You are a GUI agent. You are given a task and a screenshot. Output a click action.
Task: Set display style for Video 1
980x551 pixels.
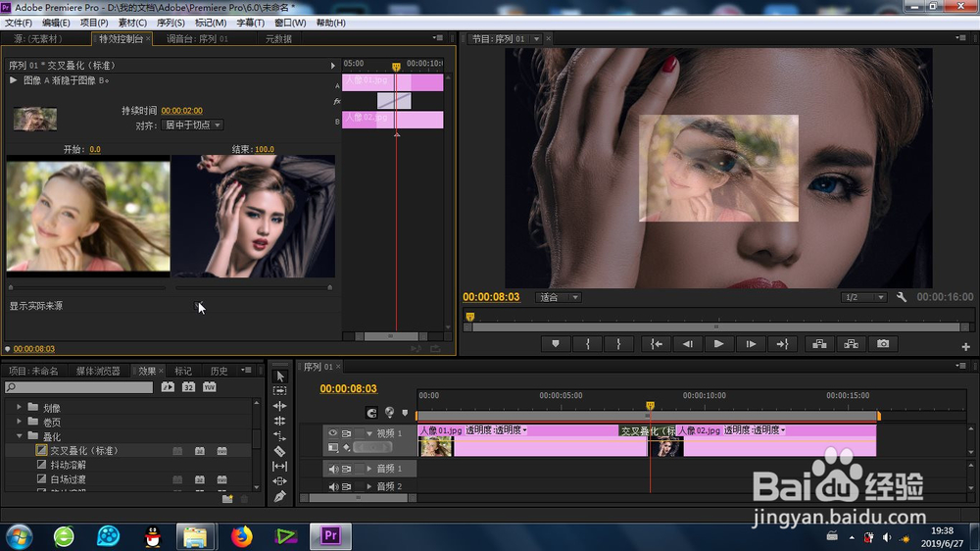click(333, 447)
